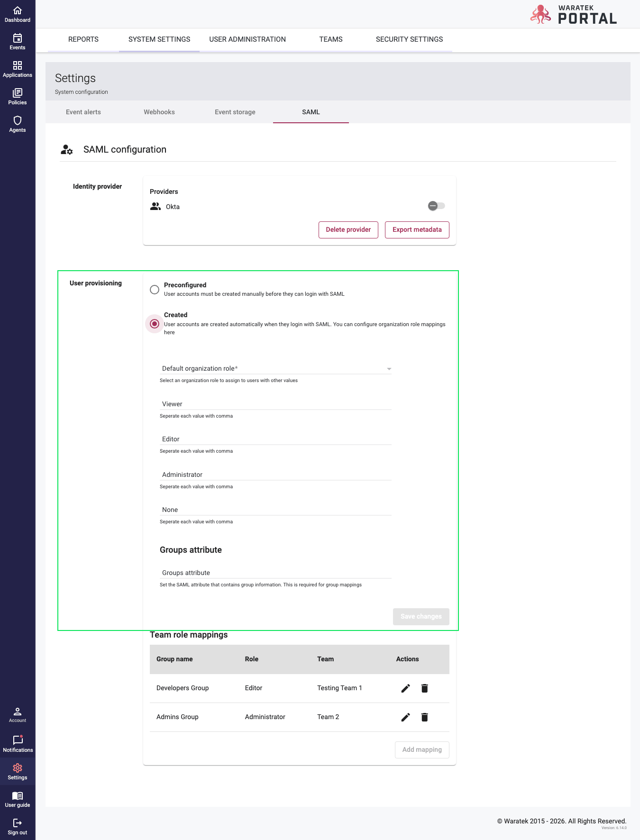Image resolution: width=640 pixels, height=840 pixels.
Task: Click the Developers Group cell
Action: (x=183, y=688)
